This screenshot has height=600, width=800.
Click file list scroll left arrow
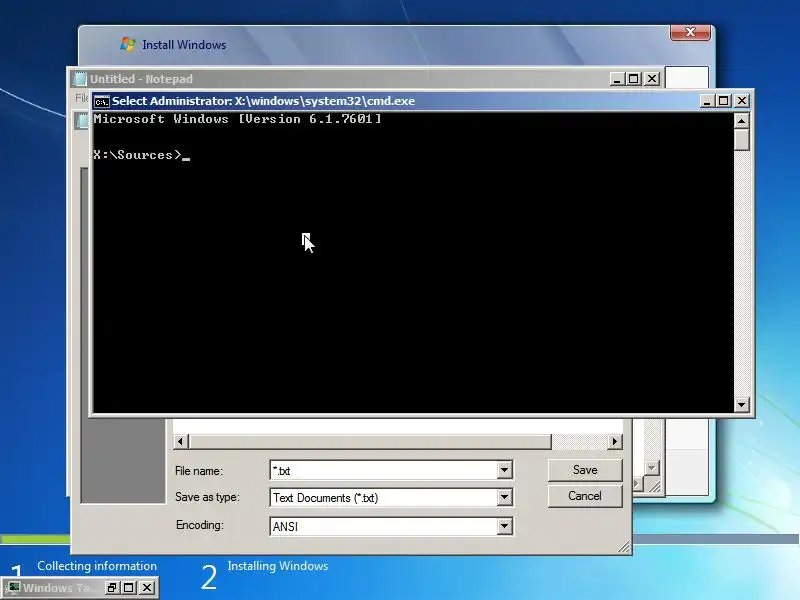coord(181,441)
